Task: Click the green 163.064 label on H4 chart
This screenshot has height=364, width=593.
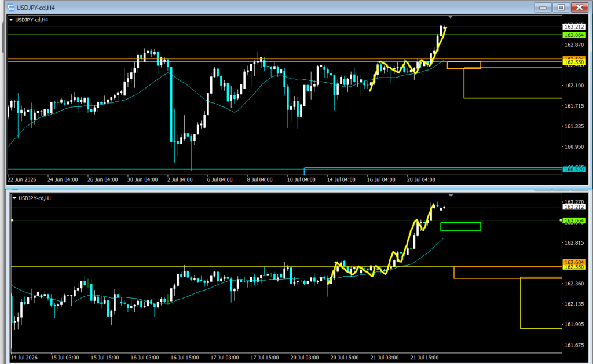Action: coord(574,35)
